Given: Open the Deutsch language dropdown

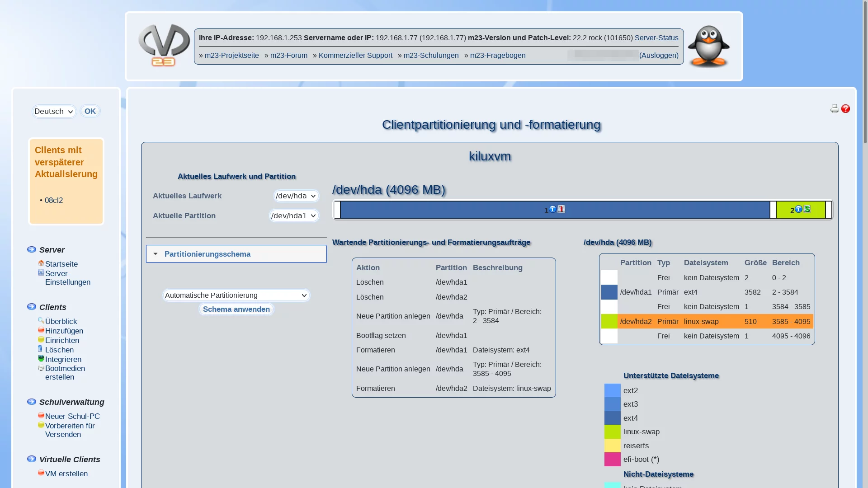Looking at the screenshot, I should 54,112.
